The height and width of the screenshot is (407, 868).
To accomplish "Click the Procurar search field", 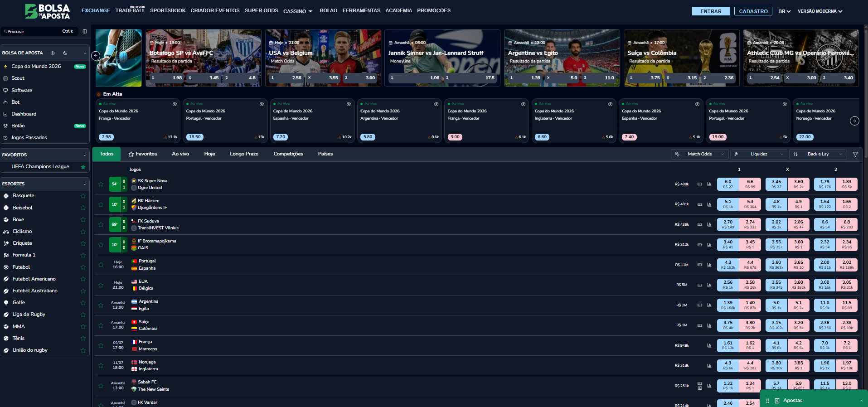I will 39,31.
